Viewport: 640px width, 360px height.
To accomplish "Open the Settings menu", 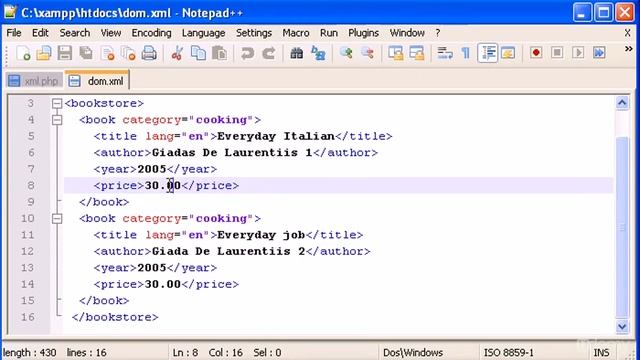I will [x=253, y=33].
